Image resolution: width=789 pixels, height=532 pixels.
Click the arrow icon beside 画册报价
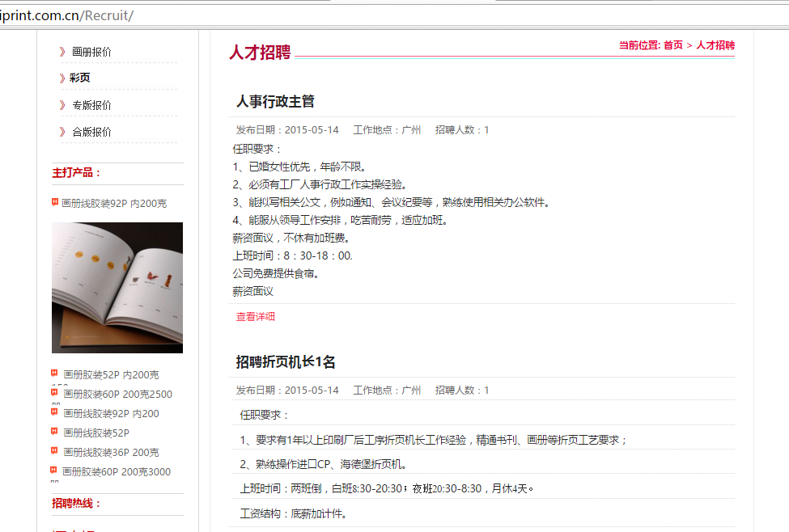click(62, 52)
